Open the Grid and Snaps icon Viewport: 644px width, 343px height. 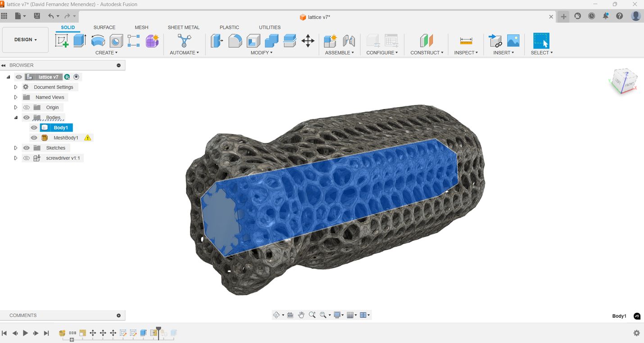pos(350,315)
